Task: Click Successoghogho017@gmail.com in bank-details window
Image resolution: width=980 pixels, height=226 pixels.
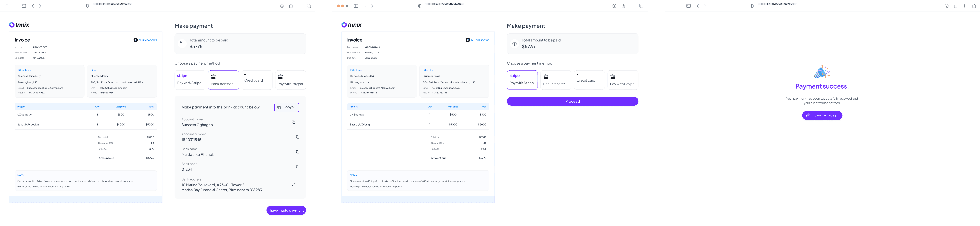Action: coord(45,88)
